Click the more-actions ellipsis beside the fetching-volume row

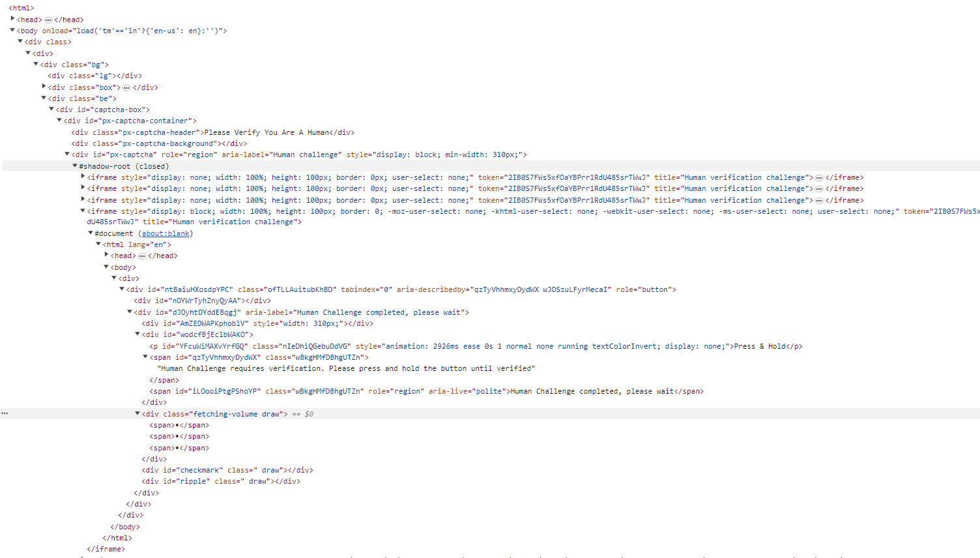5,413
